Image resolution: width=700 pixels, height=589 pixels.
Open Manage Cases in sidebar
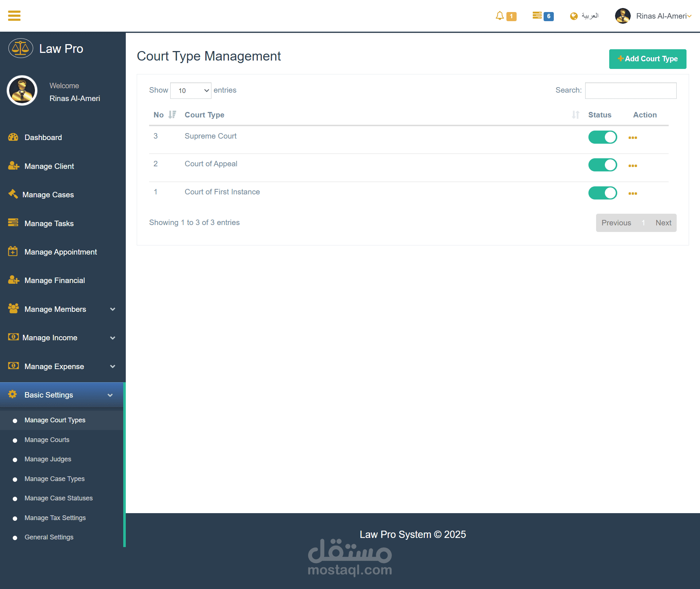[x=48, y=195]
